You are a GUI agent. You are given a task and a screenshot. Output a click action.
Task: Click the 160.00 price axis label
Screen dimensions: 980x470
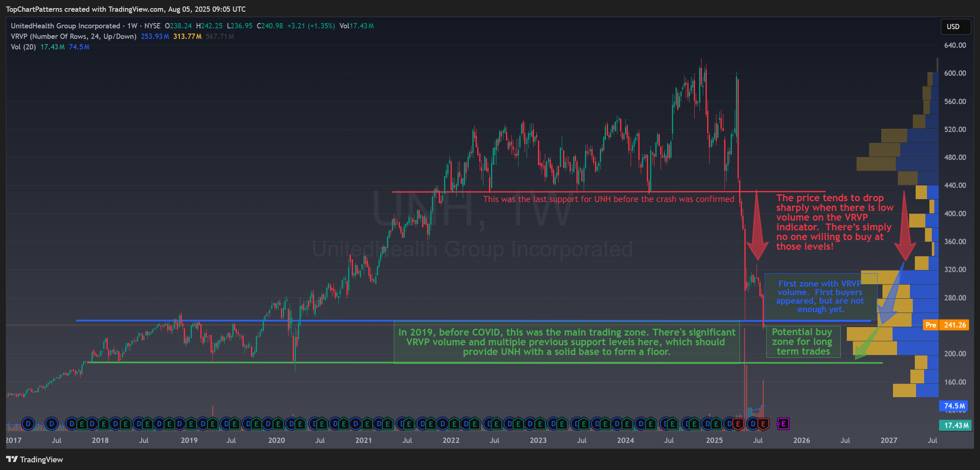click(955, 382)
